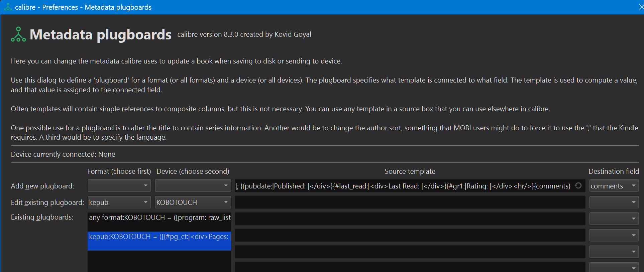Select the any format:KOBOTOUCH plugboard entry
The width and height of the screenshot is (644, 272).
coord(159,218)
